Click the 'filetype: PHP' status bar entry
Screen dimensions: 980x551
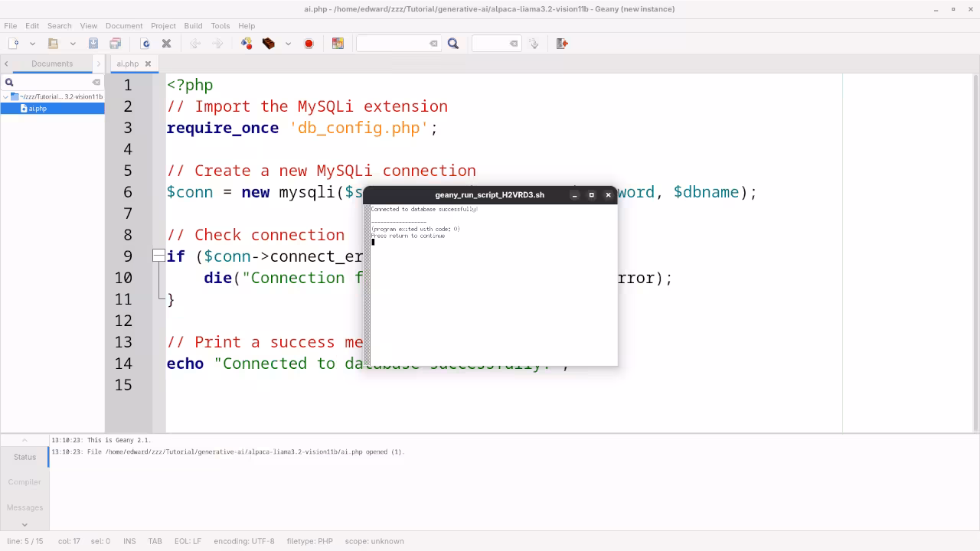pyautogui.click(x=309, y=541)
